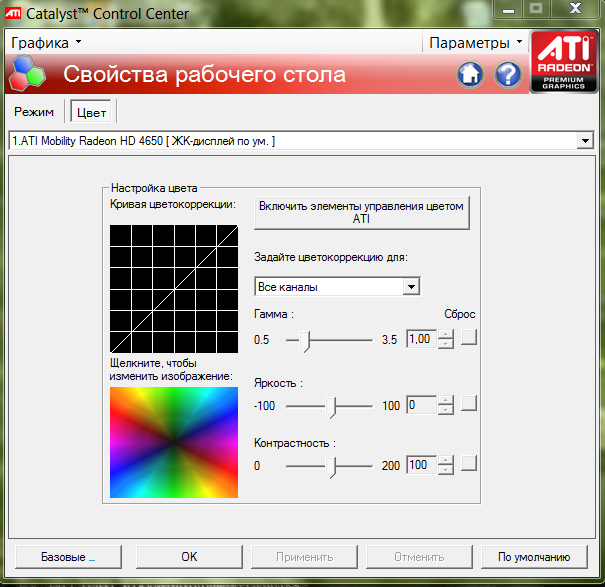
Task: Decrease Яркость value with spinner down arrow
Action: pyautogui.click(x=445, y=409)
